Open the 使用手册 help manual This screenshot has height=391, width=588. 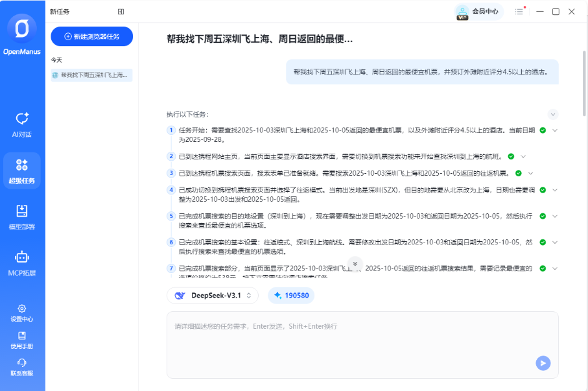(x=22, y=340)
